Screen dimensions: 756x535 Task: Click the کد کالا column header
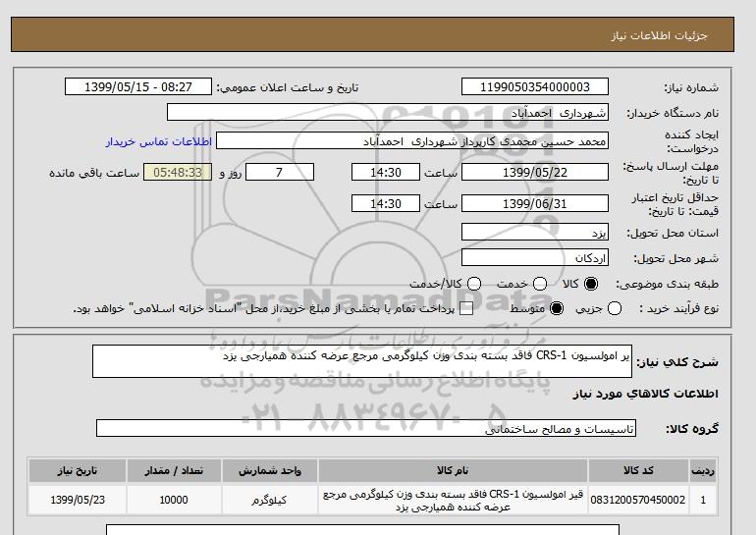click(638, 470)
